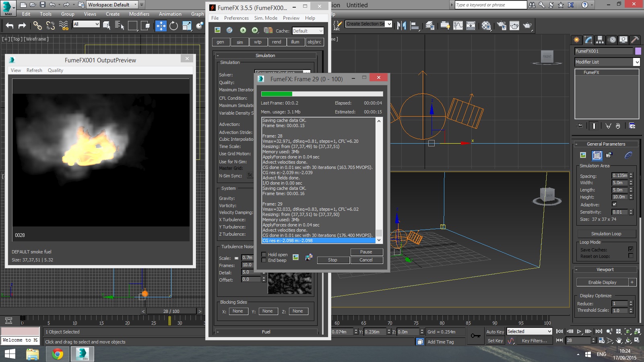Viewport: 644px width, 362px height.
Task: Toggle the Hold open checkbox
Action: (x=264, y=254)
